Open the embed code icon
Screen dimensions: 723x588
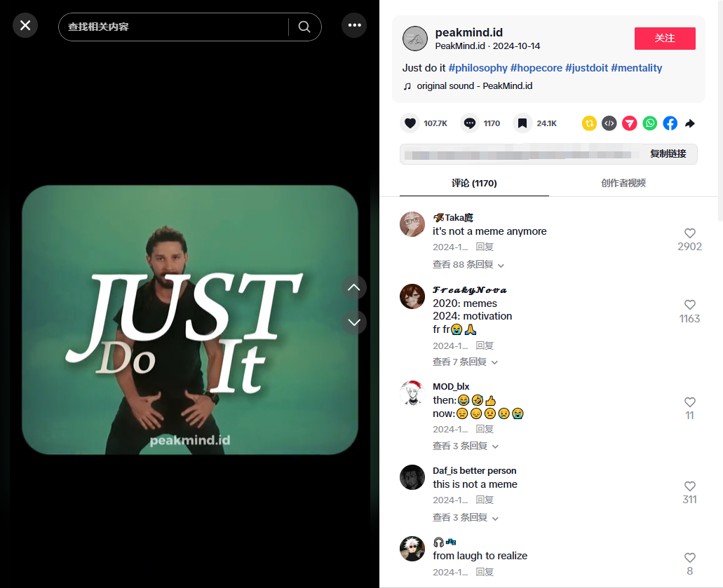609,123
